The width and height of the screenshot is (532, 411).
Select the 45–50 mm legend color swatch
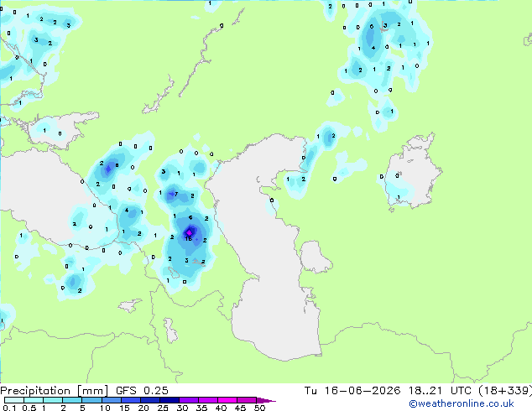click(x=246, y=400)
